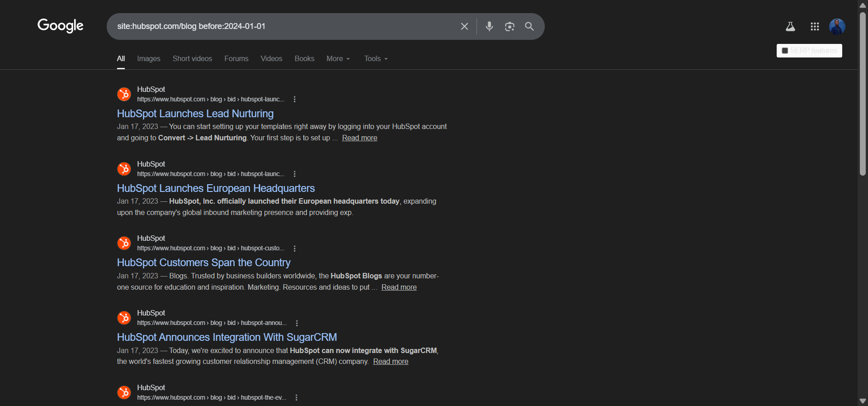Start a voice search with the microphone icon
This screenshot has height=406, width=868.
tap(489, 26)
